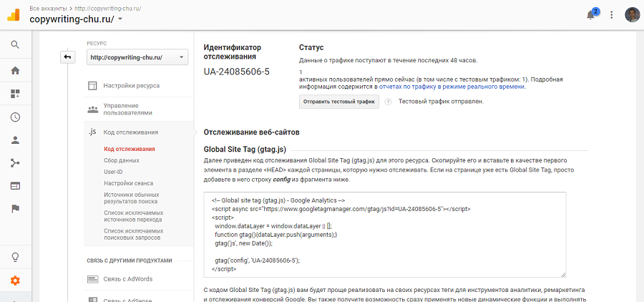Open the Audience person icon

[15, 140]
